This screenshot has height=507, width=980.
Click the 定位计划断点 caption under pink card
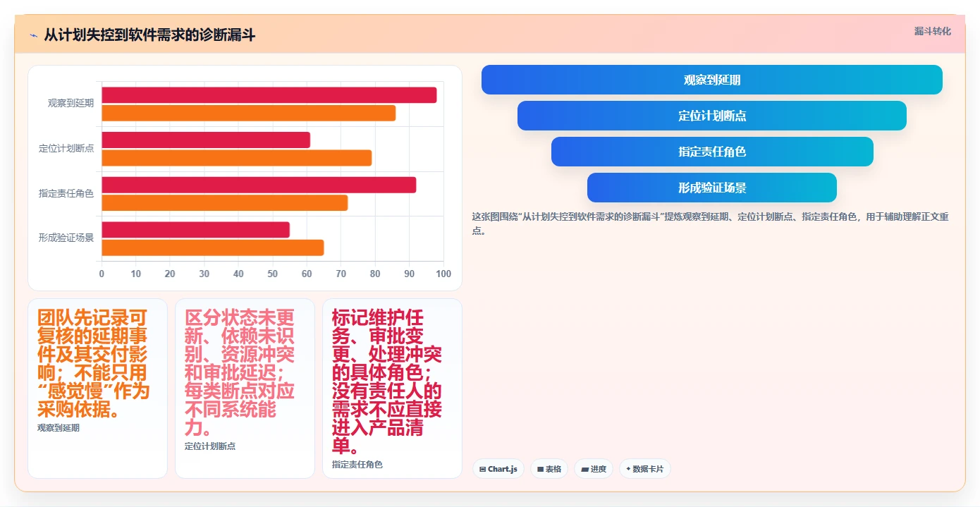click(x=210, y=446)
